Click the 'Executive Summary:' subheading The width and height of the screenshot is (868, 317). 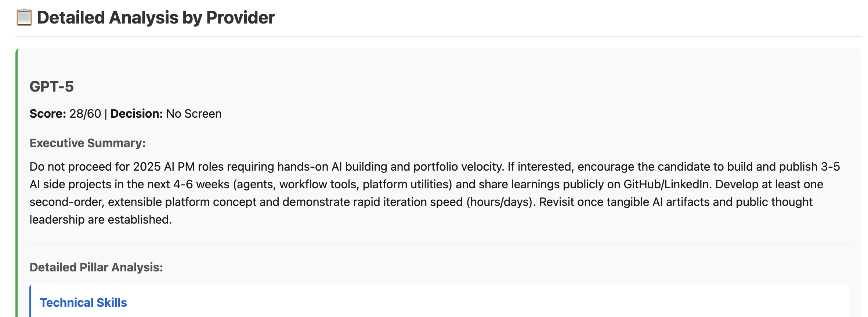click(x=87, y=143)
